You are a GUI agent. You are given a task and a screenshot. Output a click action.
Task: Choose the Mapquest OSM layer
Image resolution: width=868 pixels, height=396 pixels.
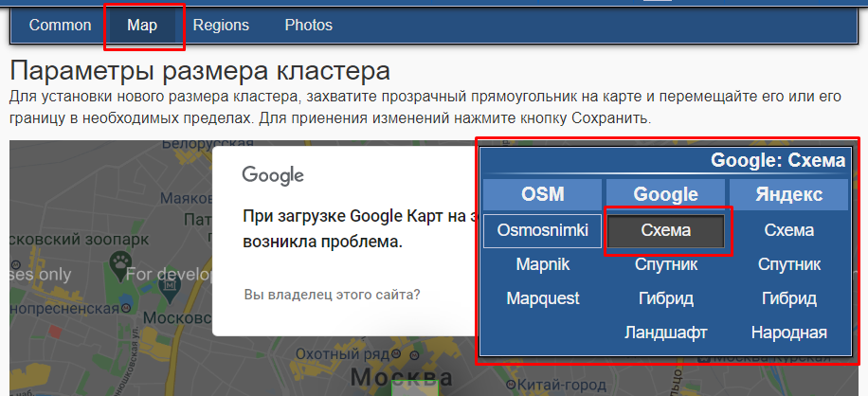pos(542,298)
